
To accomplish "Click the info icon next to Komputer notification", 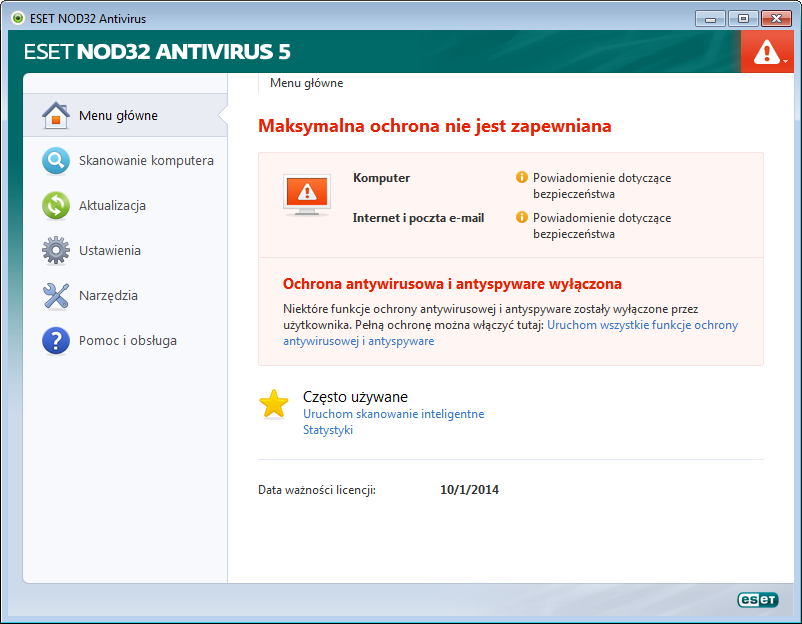I will pos(522,177).
